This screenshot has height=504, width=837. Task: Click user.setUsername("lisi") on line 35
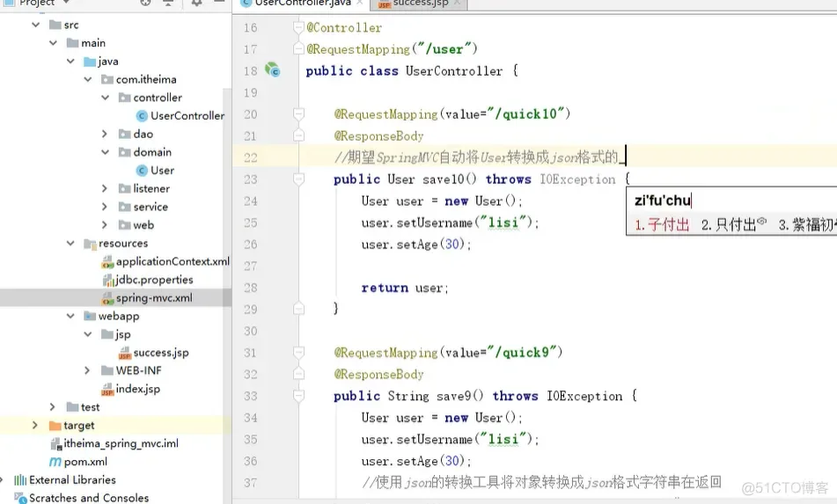click(x=450, y=440)
